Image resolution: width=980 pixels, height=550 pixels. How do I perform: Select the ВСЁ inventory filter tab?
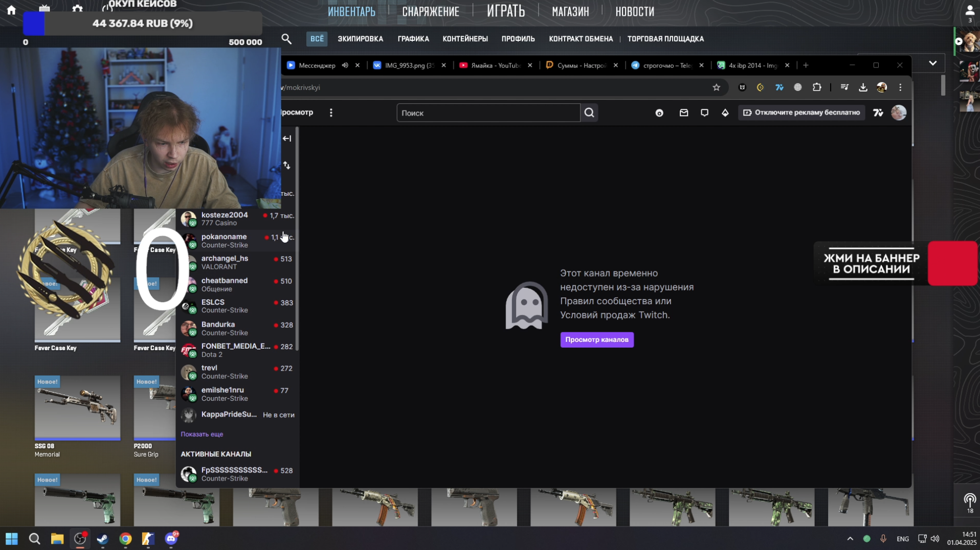pos(317,39)
